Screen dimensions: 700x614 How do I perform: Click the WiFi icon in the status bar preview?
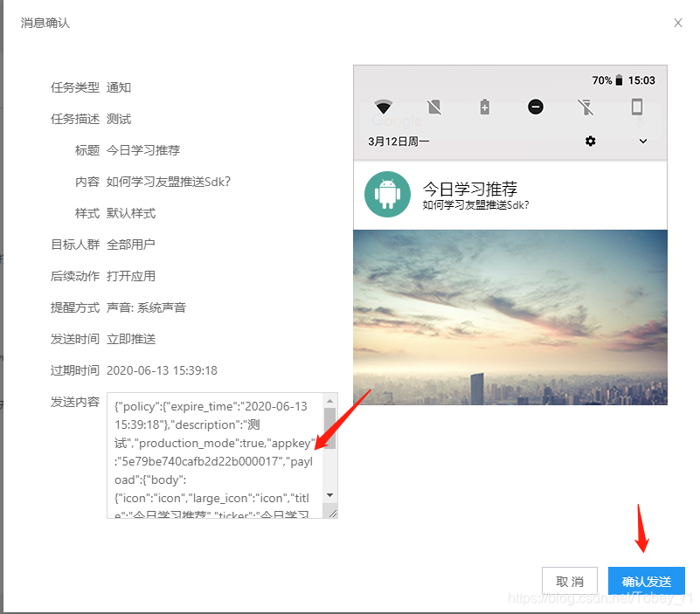[x=383, y=106]
